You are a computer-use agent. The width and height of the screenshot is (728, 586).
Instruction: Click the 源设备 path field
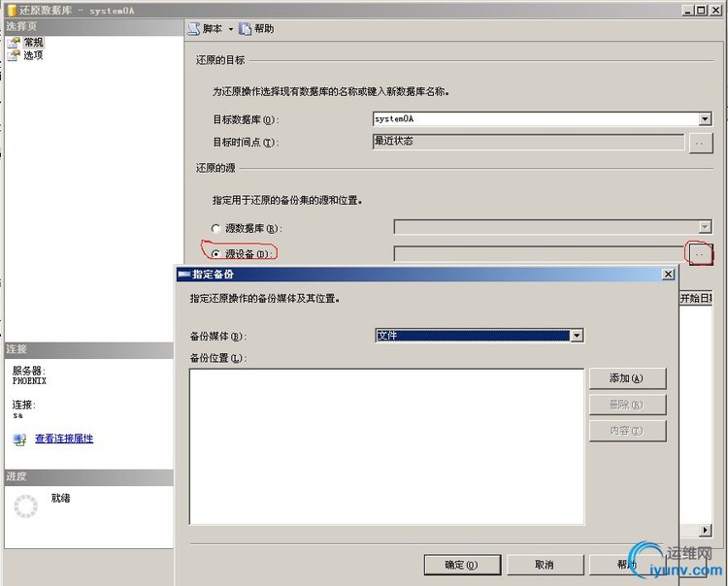tap(539, 254)
